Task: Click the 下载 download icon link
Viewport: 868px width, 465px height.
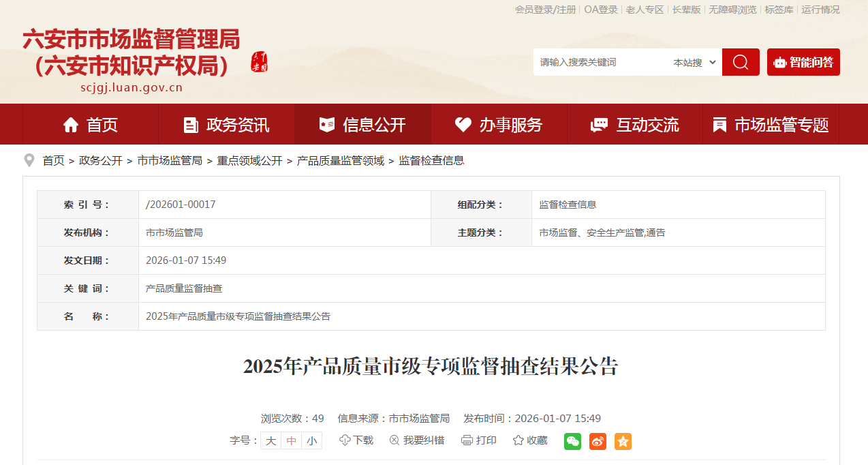Action: tap(356, 440)
